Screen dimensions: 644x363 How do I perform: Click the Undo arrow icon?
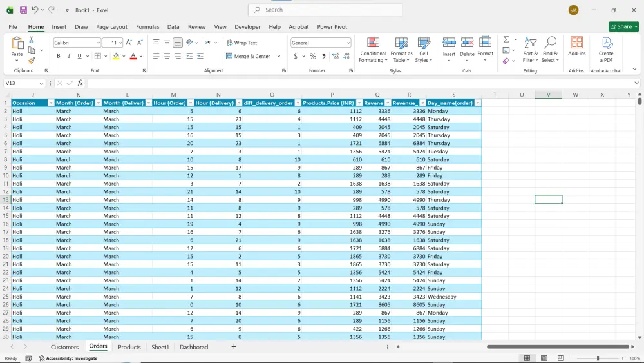click(35, 10)
